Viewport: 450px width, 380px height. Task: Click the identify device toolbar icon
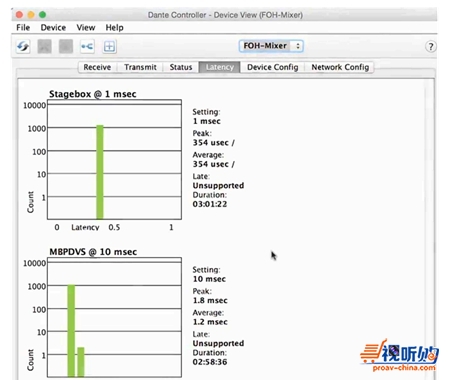(87, 46)
